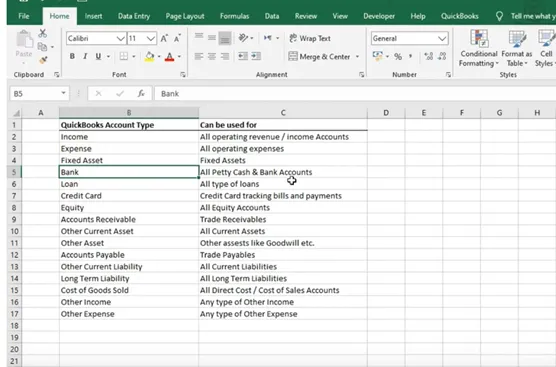
Task: Open Font dialog launcher
Action: pyautogui.click(x=183, y=74)
